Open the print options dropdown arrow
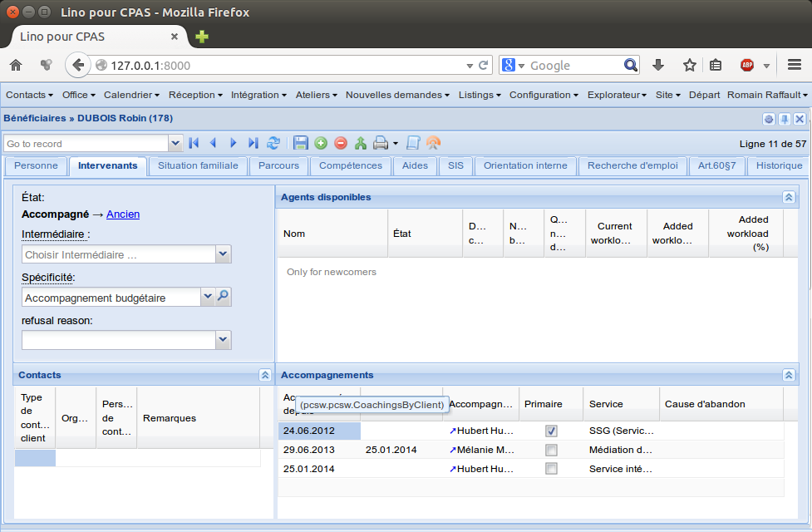The image size is (812, 532). (x=396, y=144)
